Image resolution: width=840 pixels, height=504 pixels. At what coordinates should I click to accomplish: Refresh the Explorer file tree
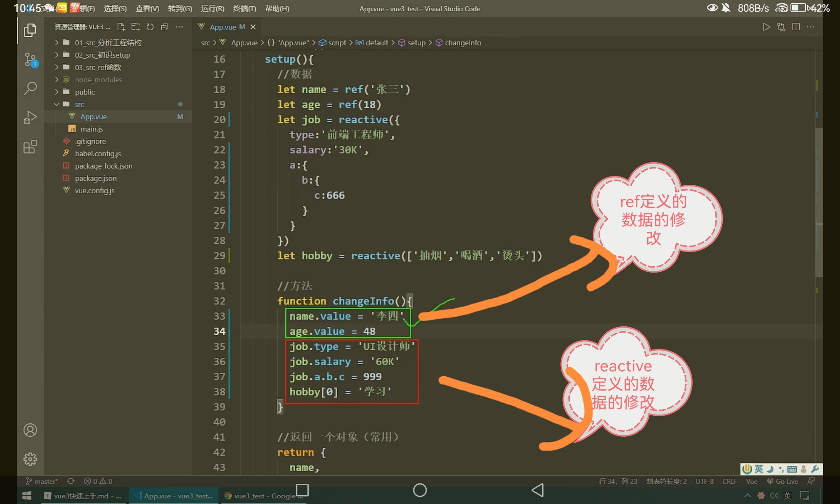pos(150,27)
